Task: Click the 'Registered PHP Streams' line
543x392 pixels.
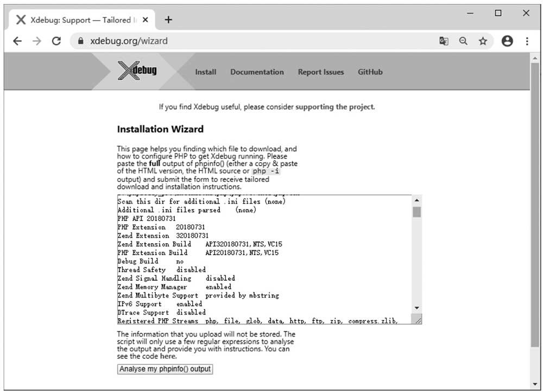Action: click(257, 321)
